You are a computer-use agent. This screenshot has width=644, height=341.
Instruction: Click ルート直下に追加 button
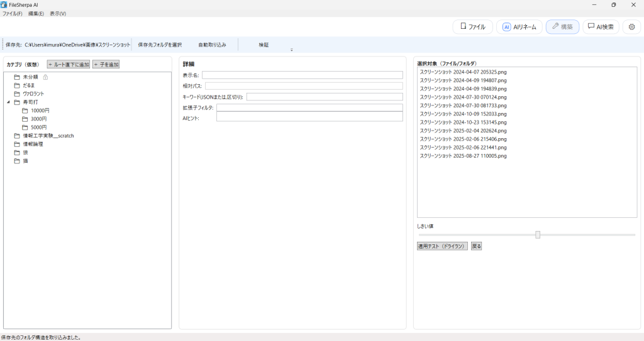(69, 64)
